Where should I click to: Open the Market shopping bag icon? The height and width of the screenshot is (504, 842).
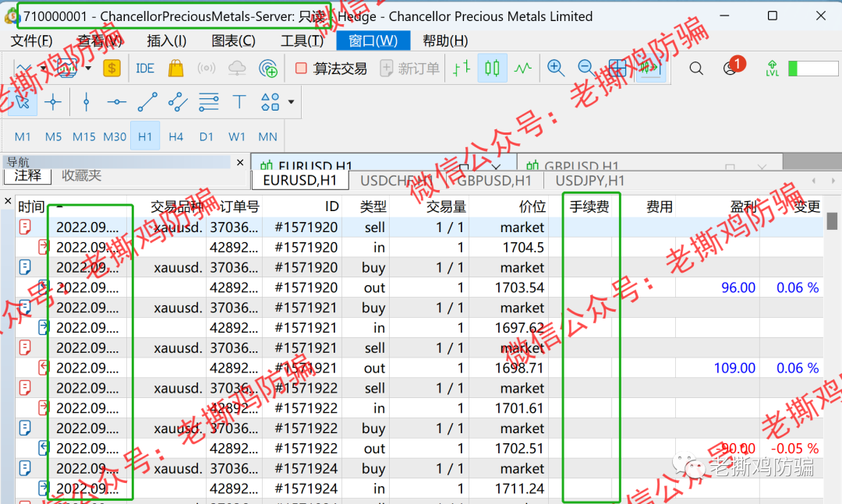coord(175,69)
